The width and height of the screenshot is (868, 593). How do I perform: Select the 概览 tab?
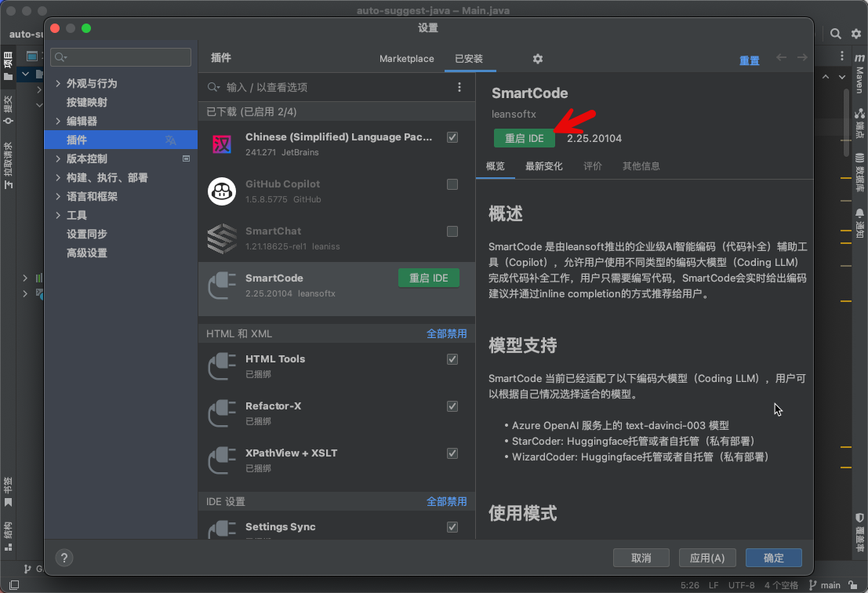496,166
